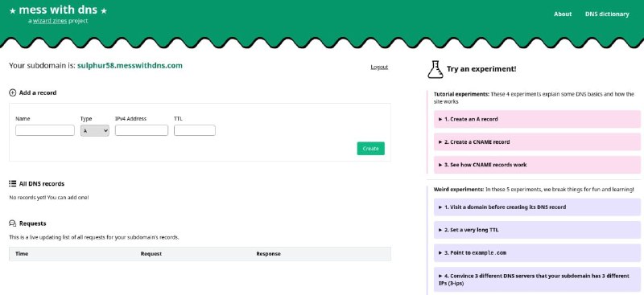Expand Create an A record experiment
This screenshot has height=295, width=644.
(537, 119)
